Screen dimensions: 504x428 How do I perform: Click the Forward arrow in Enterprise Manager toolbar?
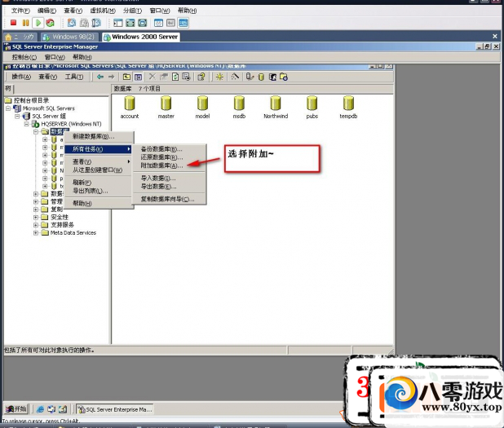point(112,77)
